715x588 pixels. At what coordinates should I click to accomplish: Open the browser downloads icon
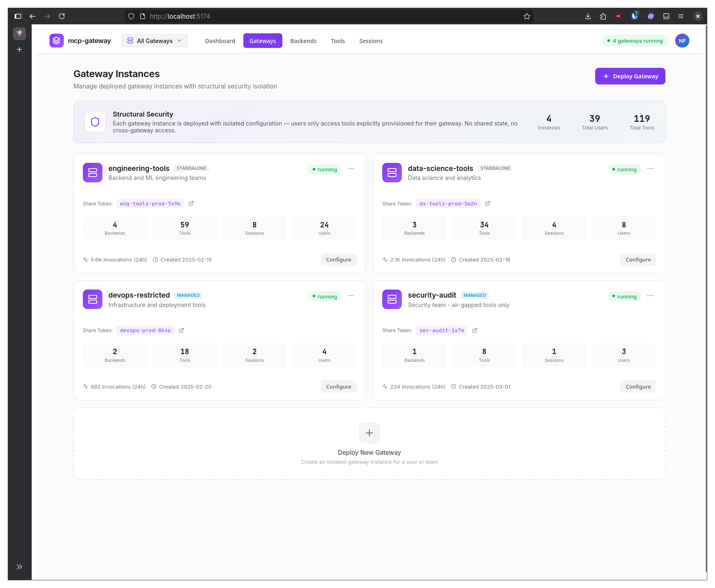(x=588, y=16)
